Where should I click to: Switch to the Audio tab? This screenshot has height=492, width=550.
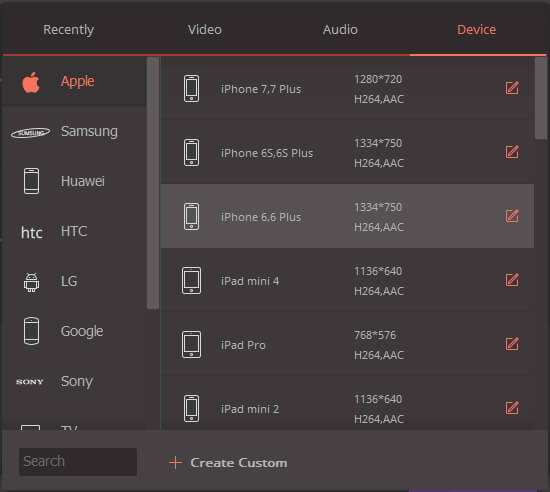340,30
